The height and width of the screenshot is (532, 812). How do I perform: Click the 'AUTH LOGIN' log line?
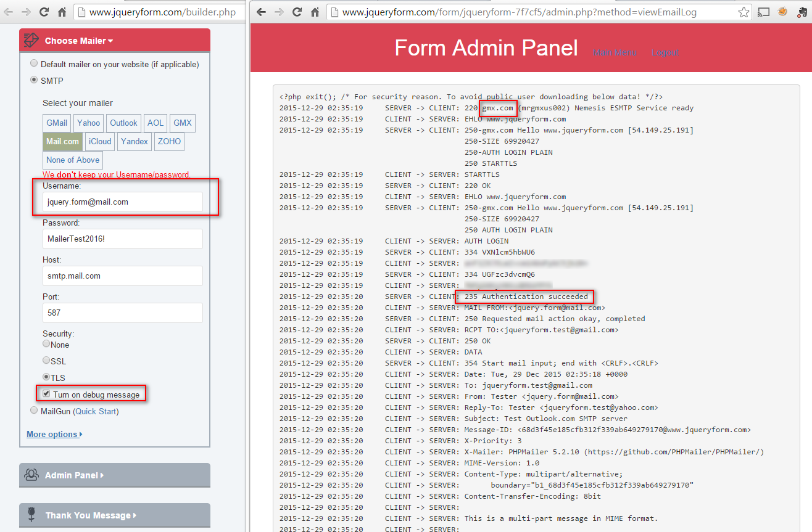pyautogui.click(x=487, y=241)
